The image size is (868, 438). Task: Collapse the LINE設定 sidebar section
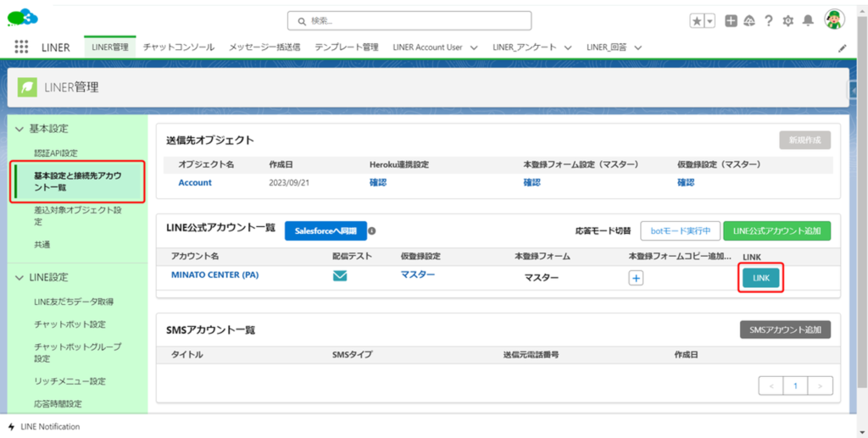(x=19, y=277)
